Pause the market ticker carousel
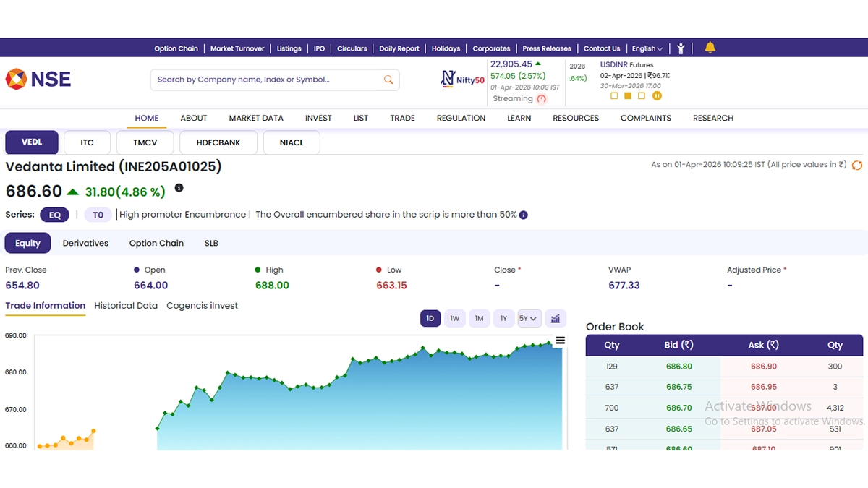This screenshot has height=488, width=868. (x=657, y=95)
